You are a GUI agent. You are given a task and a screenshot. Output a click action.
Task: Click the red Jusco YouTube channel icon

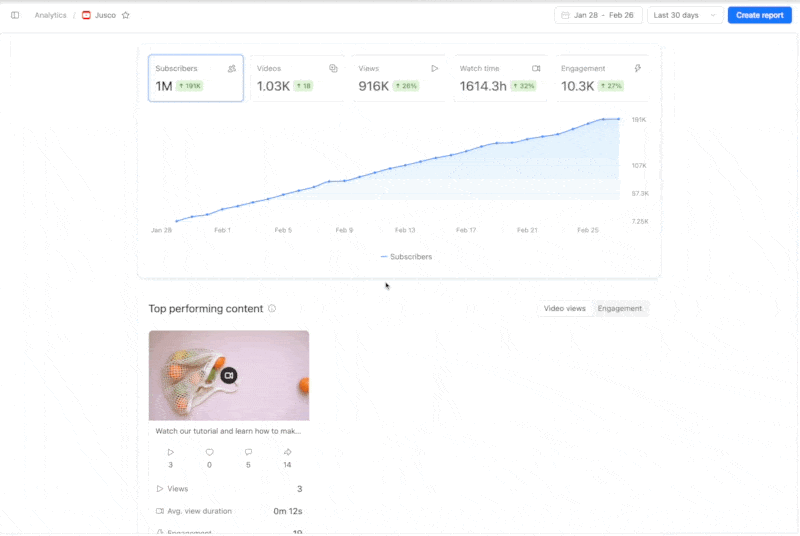[86, 15]
